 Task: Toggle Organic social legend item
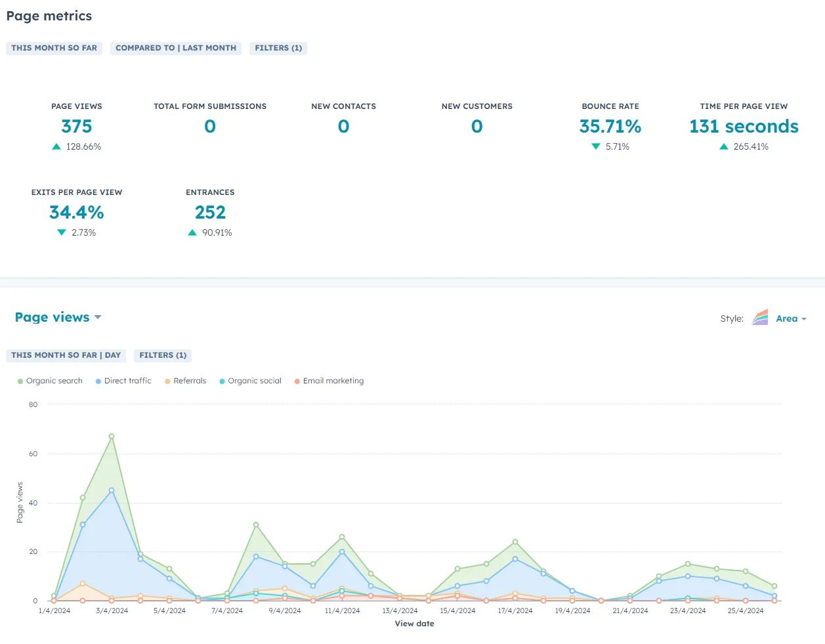[250, 381]
